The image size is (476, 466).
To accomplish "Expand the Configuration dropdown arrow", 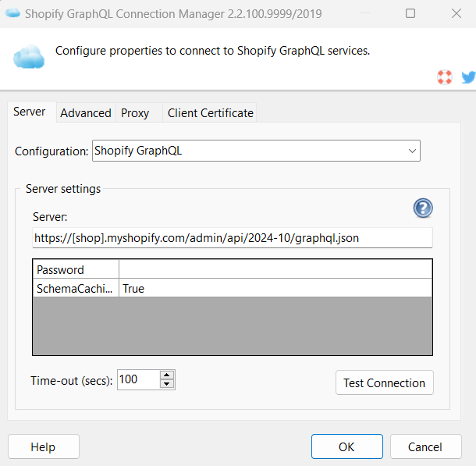I will pos(412,151).
